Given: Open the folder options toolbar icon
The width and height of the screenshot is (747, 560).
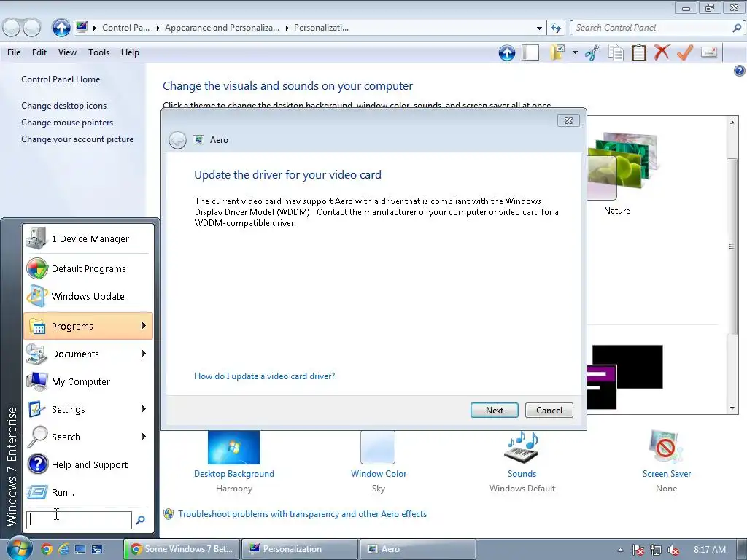Looking at the screenshot, I should (x=557, y=52).
